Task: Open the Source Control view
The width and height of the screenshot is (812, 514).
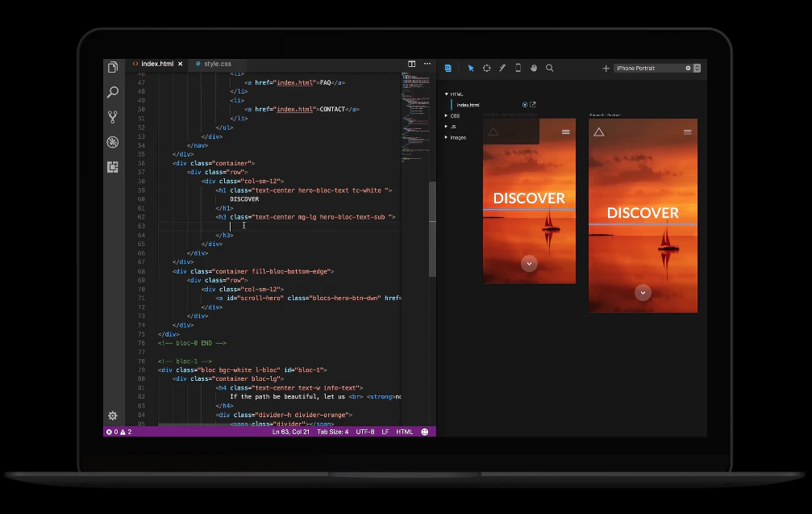Action: pyautogui.click(x=113, y=118)
